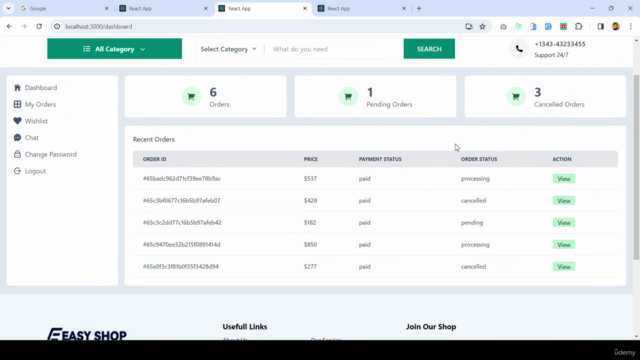The width and height of the screenshot is (640, 360).
Task: Click order ID #65e0f3c3f81b0f35f3428d94
Action: point(180,267)
